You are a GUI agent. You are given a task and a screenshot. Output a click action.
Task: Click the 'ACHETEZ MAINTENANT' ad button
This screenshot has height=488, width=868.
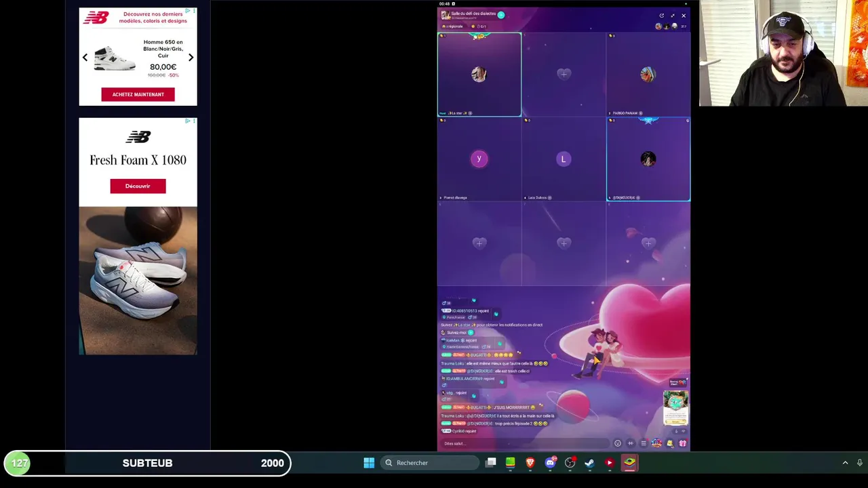(138, 94)
